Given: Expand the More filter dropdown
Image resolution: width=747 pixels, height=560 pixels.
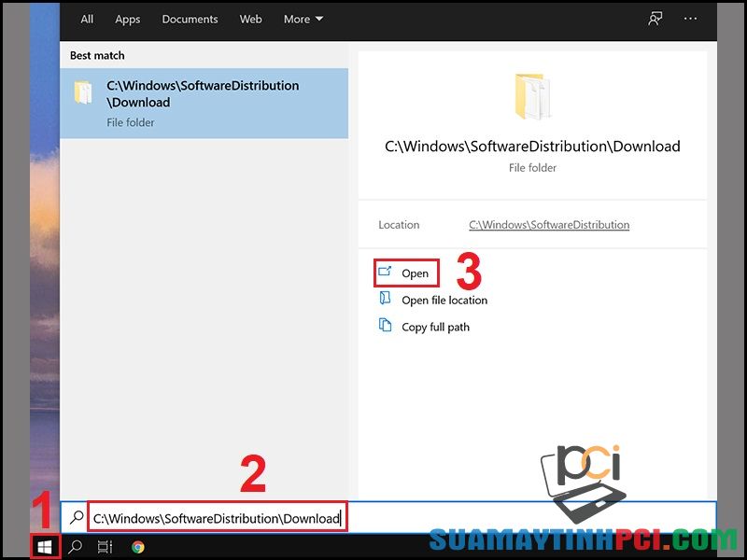Looking at the screenshot, I should pyautogui.click(x=303, y=20).
